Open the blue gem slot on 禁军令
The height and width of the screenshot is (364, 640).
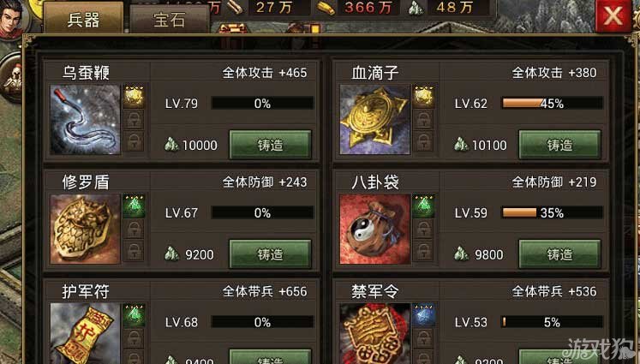tap(423, 315)
